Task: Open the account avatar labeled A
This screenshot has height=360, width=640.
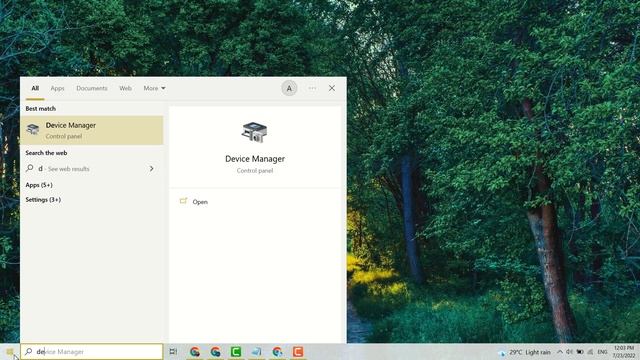Action: [289, 88]
